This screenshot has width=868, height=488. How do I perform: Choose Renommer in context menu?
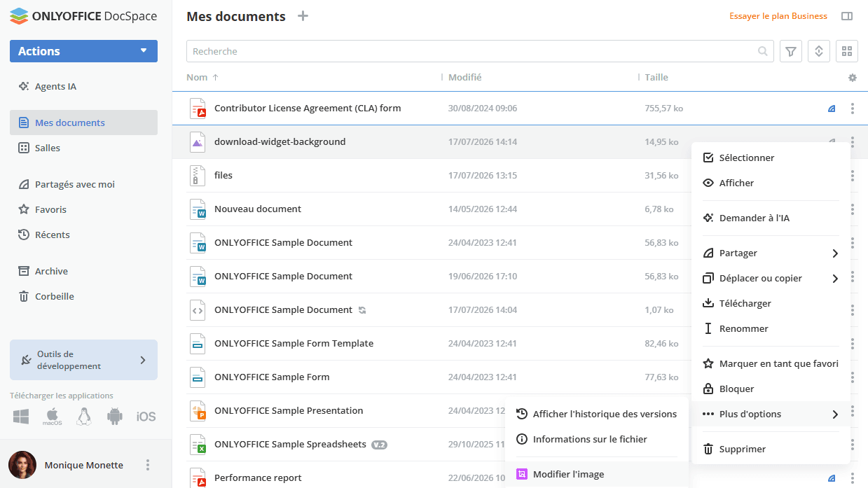pyautogui.click(x=771, y=328)
